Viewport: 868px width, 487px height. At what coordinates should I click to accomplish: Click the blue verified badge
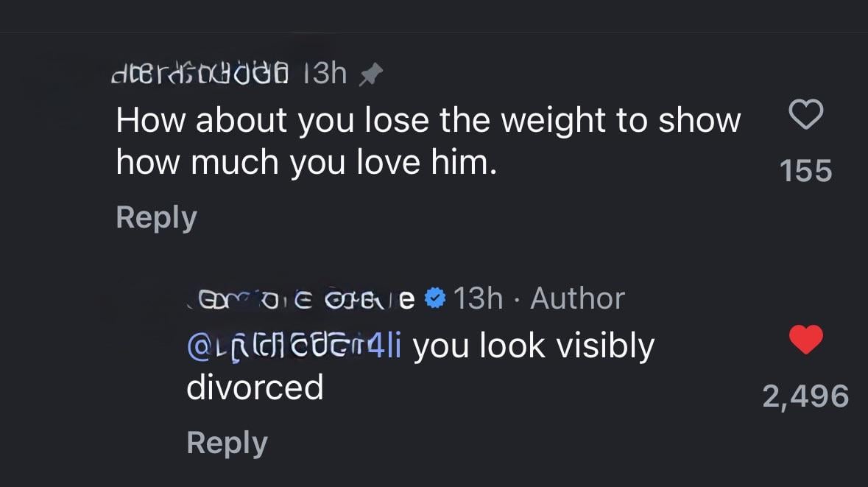[x=436, y=298]
